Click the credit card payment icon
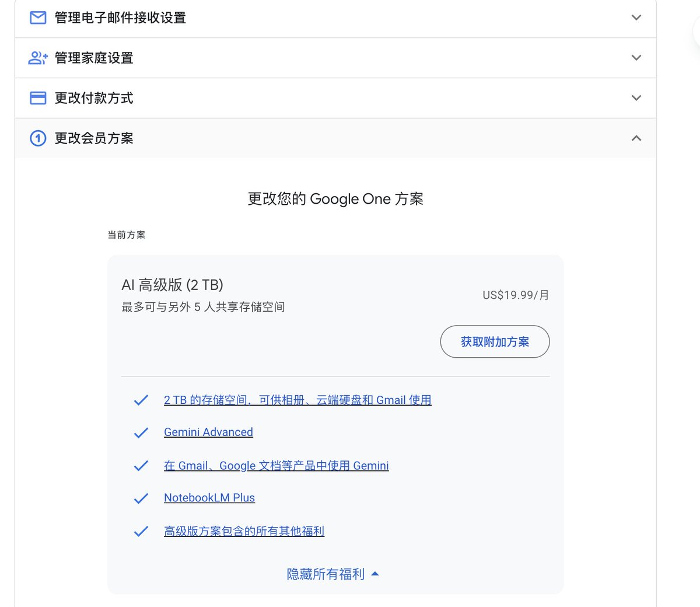 [38, 98]
